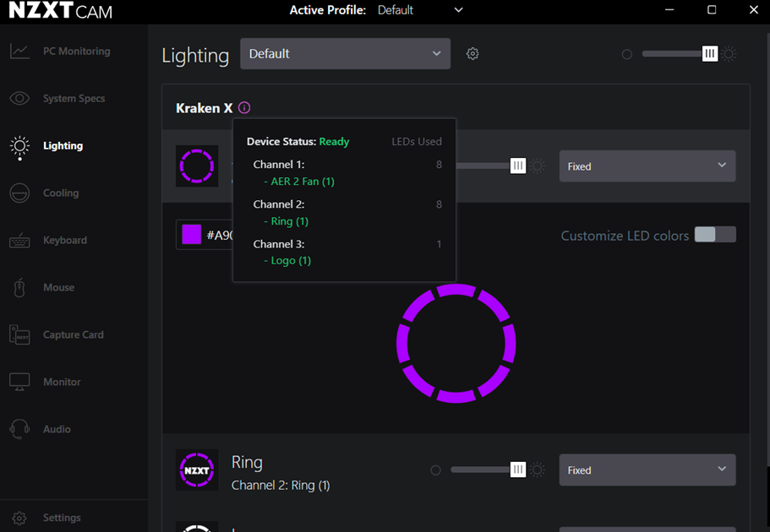Viewport: 770px width, 532px height.
Task: Open lighting profile settings gear
Action: pos(472,53)
